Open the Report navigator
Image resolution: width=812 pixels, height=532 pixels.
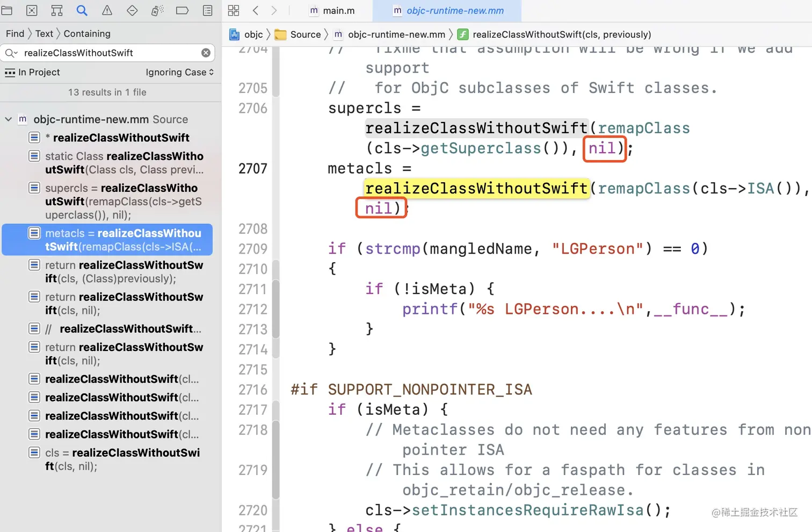click(x=207, y=10)
